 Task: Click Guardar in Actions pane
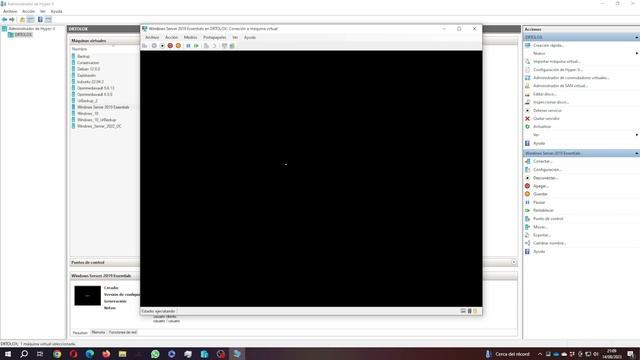click(x=540, y=194)
